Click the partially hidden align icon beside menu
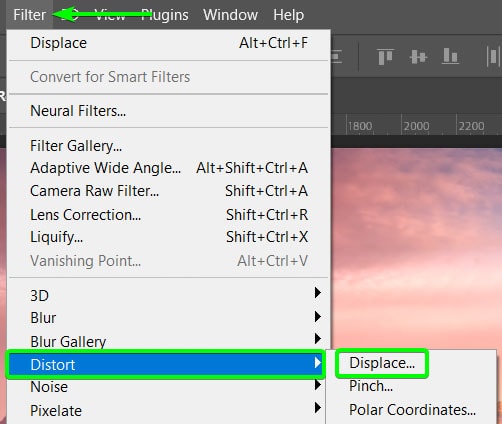 (x=336, y=56)
